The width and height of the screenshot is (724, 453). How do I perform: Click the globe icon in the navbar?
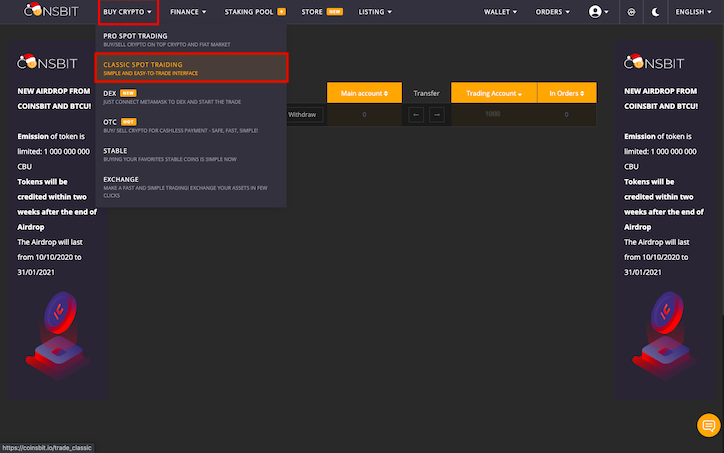[x=631, y=12]
